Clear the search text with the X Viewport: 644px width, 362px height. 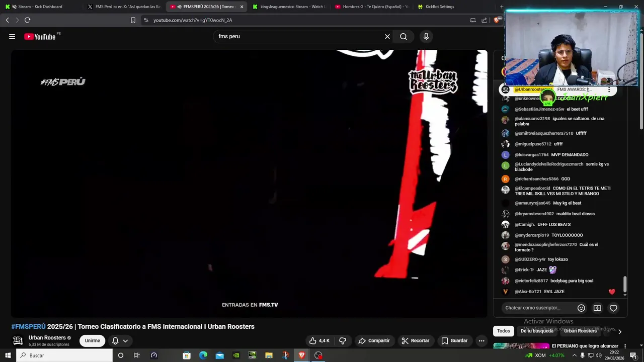click(387, 36)
